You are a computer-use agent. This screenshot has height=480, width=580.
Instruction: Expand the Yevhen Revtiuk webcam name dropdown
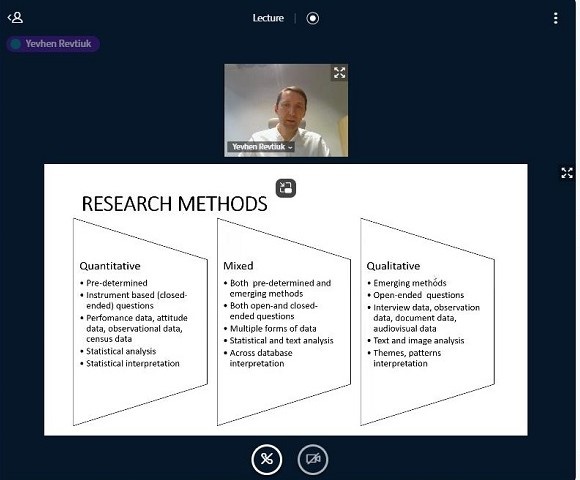pyautogui.click(x=262, y=147)
